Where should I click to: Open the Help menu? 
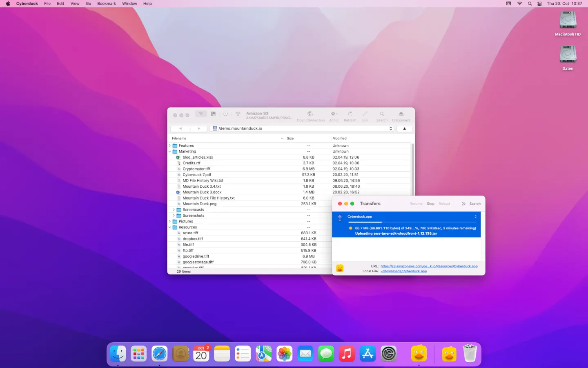click(x=147, y=4)
